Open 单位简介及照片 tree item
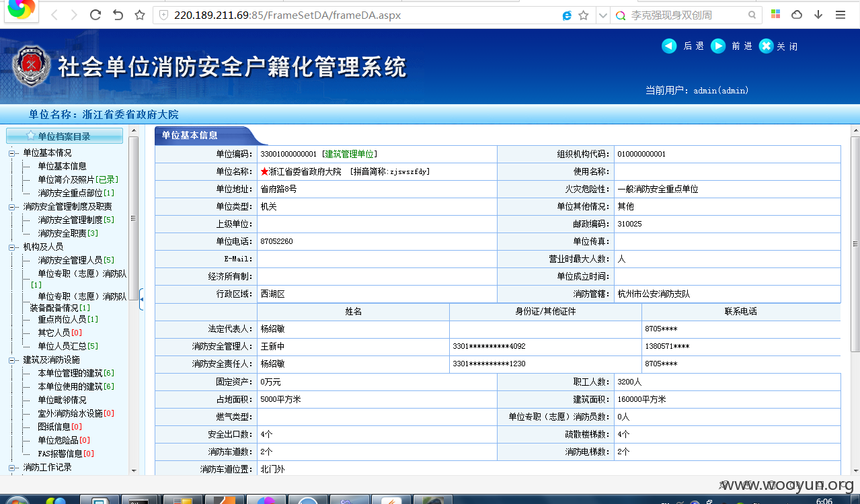This screenshot has height=504, width=860. (78, 179)
